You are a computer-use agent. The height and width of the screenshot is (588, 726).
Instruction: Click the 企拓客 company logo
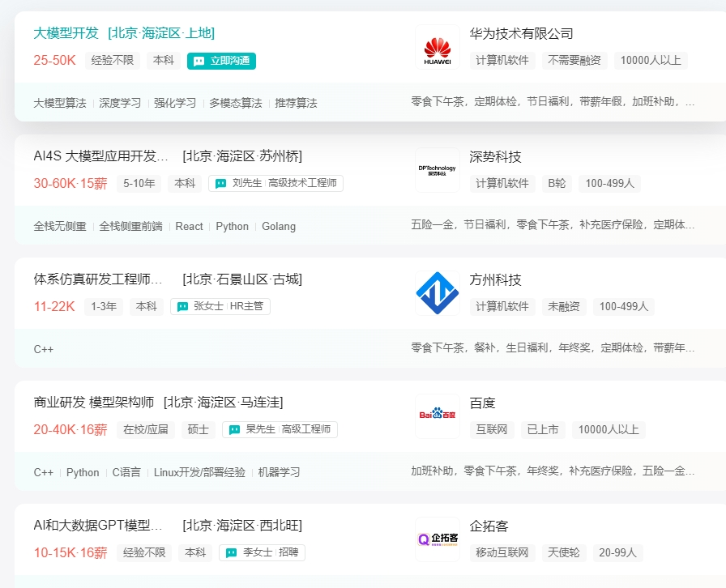click(x=437, y=540)
